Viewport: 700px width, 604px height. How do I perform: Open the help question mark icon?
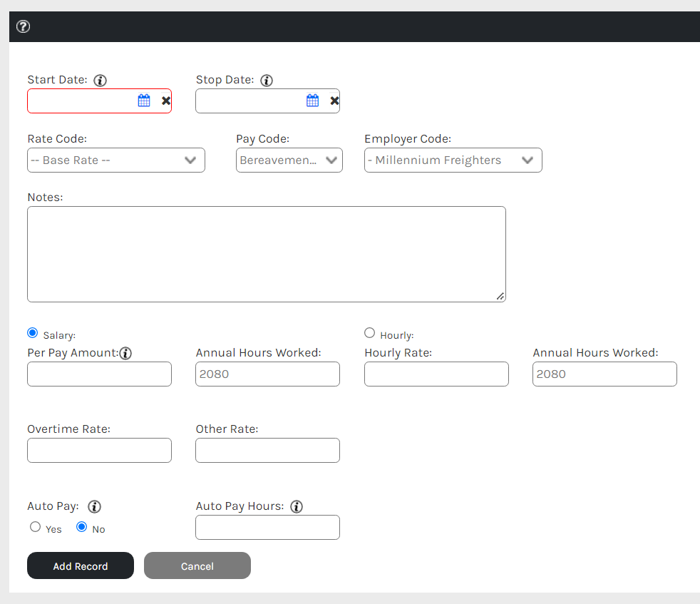pyautogui.click(x=24, y=27)
